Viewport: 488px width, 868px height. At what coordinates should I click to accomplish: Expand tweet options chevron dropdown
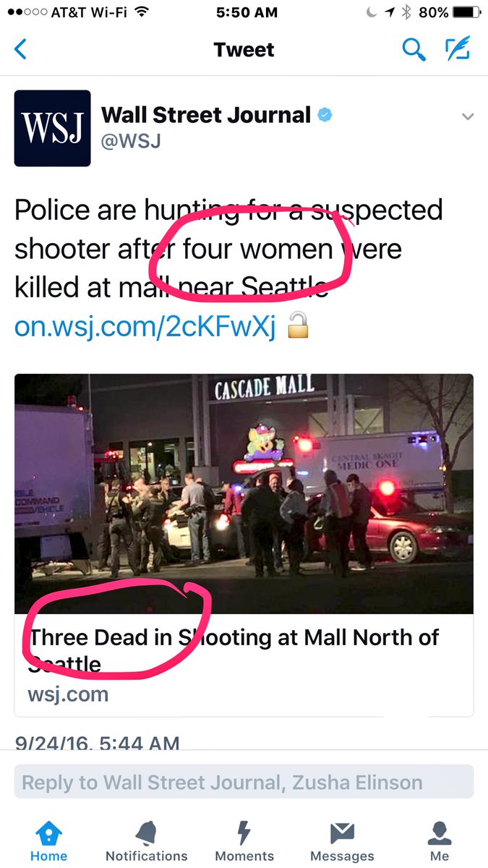(467, 116)
